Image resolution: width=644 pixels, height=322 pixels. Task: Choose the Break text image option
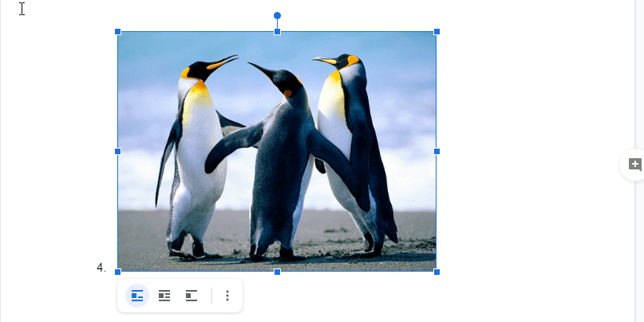pyautogui.click(x=192, y=296)
